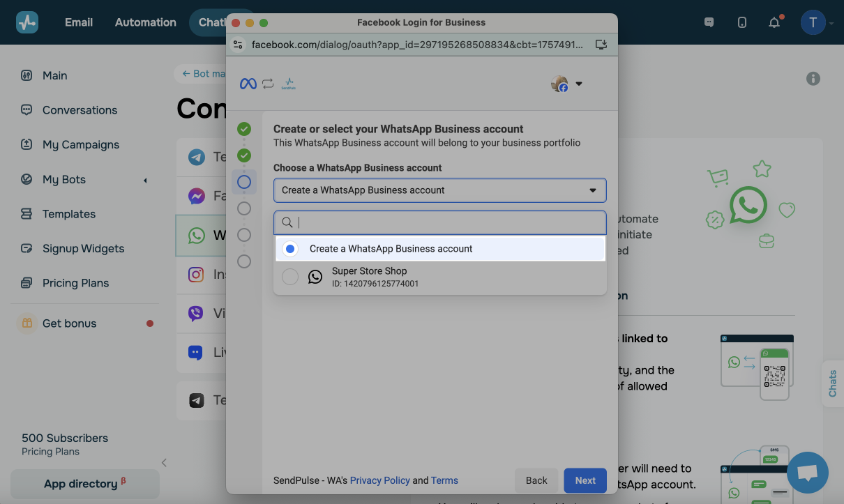Screen dimensions: 844x504
Task: Click the Meta logo in dialog
Action: coord(248,84)
